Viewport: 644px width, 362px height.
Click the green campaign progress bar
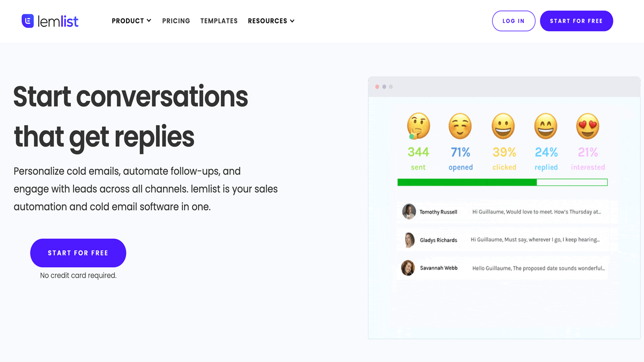click(503, 182)
